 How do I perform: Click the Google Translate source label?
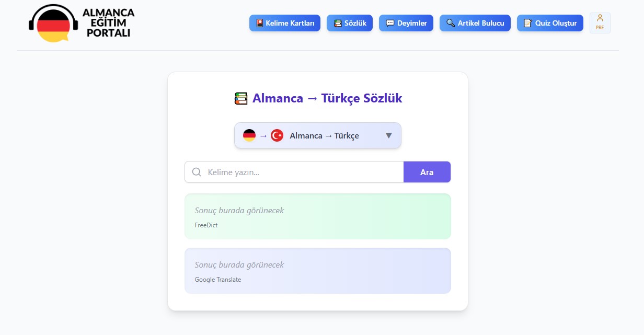click(x=218, y=280)
